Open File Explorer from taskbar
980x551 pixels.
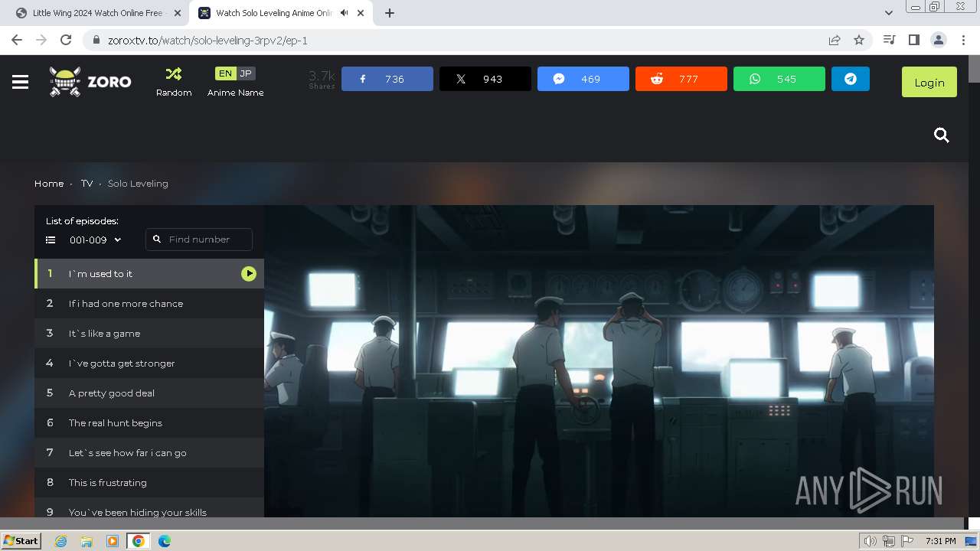(x=87, y=541)
